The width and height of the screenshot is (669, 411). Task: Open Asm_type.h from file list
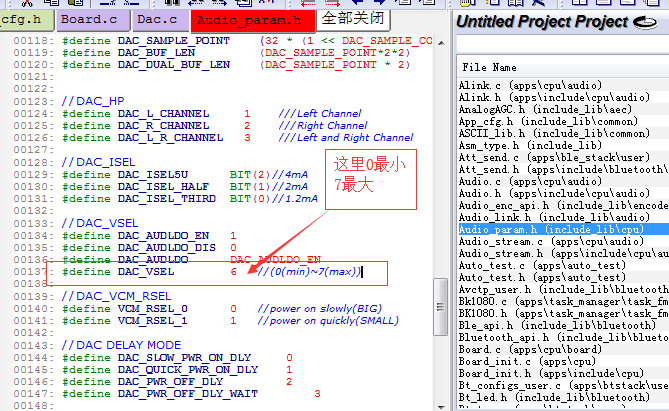530,146
